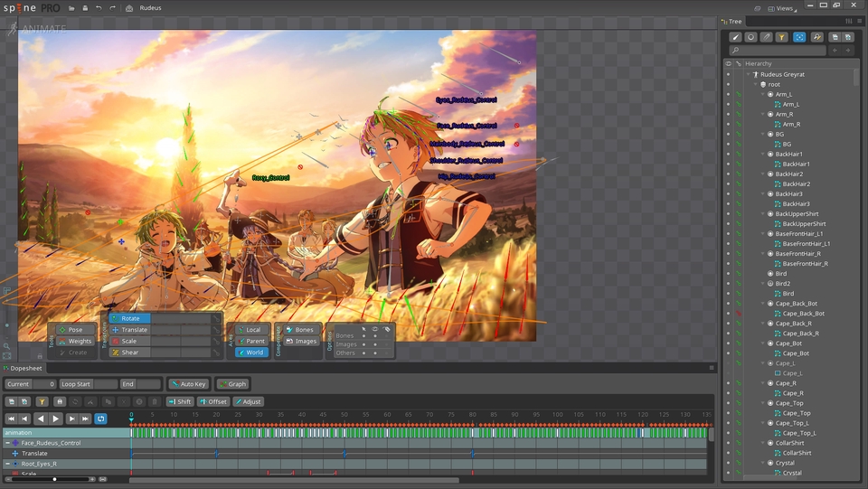Open the Graph view
This screenshot has height=489, width=868.
[x=232, y=384]
